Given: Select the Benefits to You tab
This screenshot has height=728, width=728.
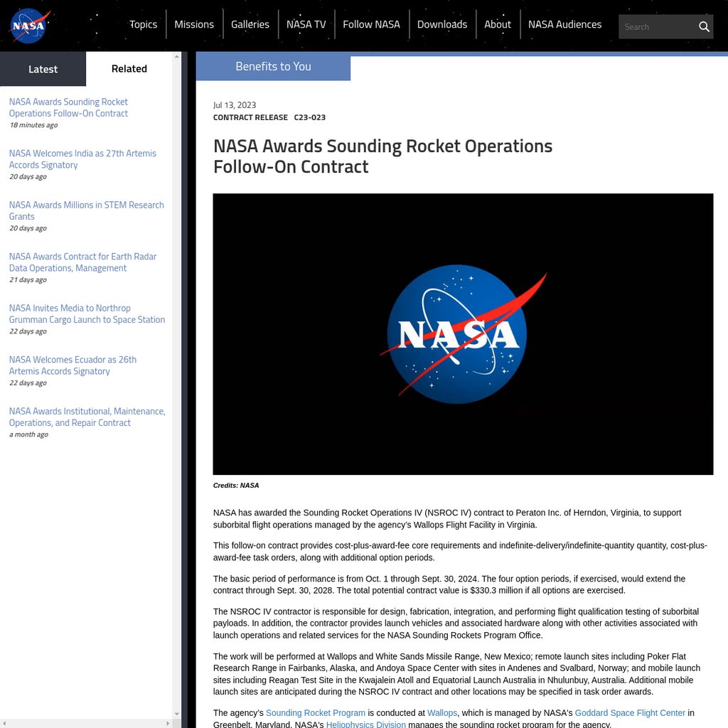Looking at the screenshot, I should [x=273, y=66].
